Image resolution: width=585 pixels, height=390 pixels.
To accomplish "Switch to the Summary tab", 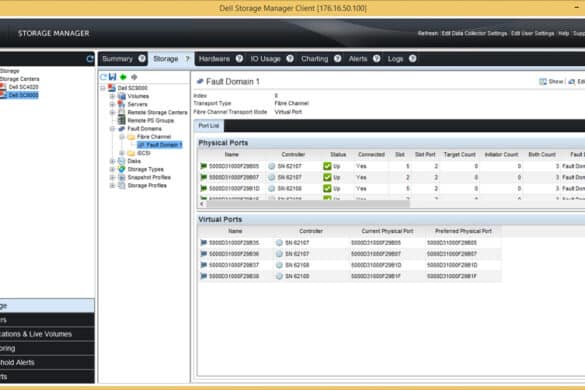I will click(x=118, y=59).
